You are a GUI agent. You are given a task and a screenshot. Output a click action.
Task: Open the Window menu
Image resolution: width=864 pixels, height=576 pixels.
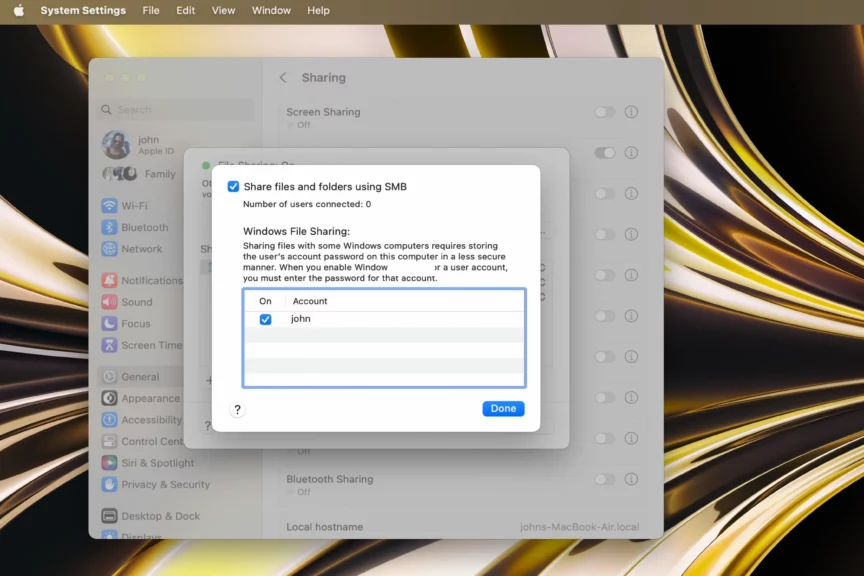coord(271,10)
